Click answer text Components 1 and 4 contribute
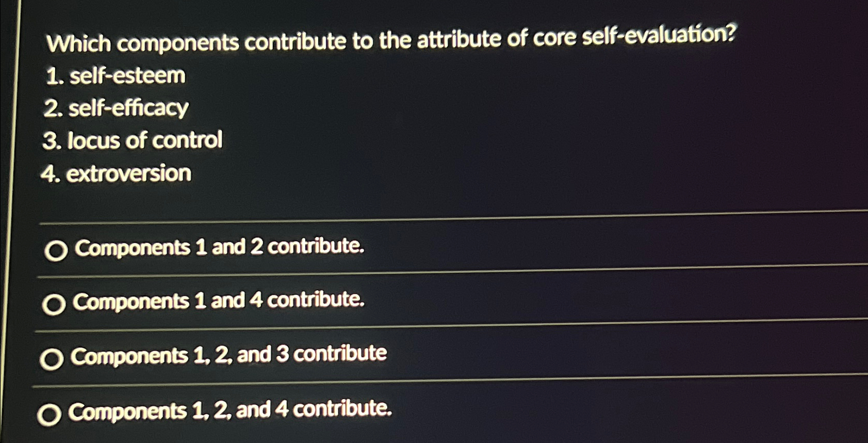868x443 pixels. coord(218,302)
